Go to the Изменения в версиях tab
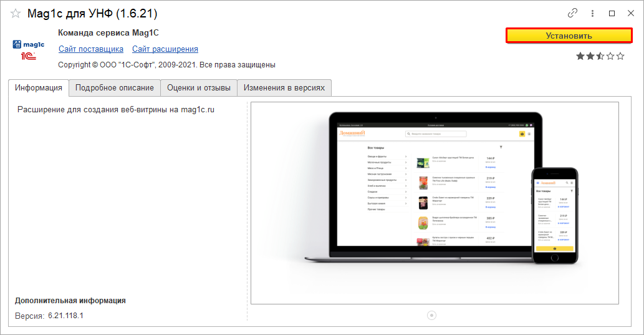 tap(284, 88)
